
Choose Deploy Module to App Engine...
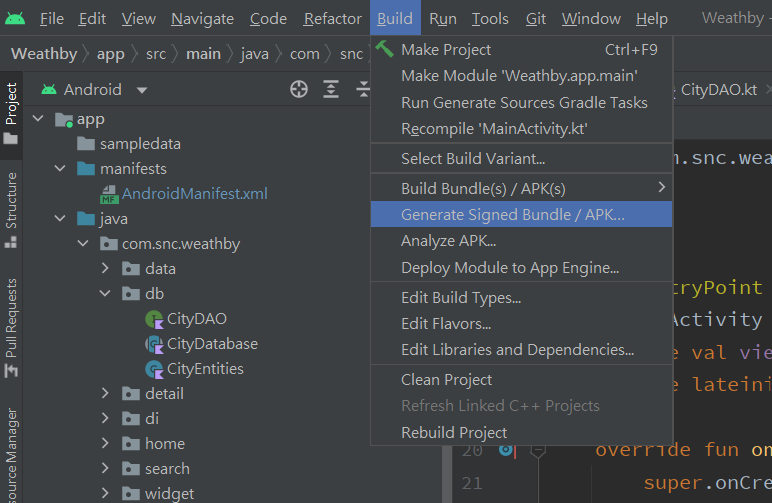tap(521, 267)
